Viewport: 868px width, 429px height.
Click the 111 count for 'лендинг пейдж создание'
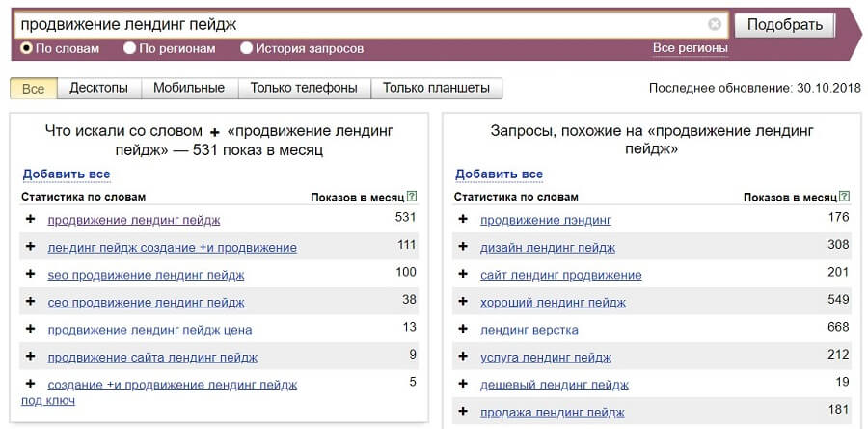406,244
